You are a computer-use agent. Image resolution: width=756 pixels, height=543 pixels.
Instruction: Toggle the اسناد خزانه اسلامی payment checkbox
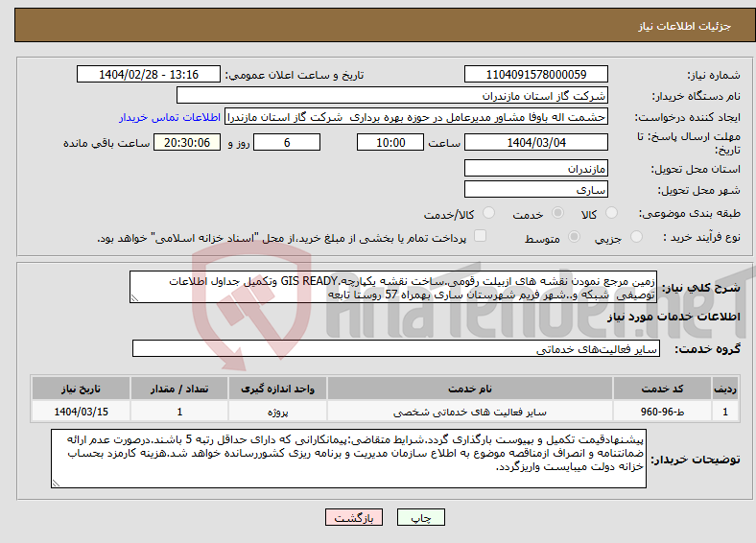click(481, 235)
